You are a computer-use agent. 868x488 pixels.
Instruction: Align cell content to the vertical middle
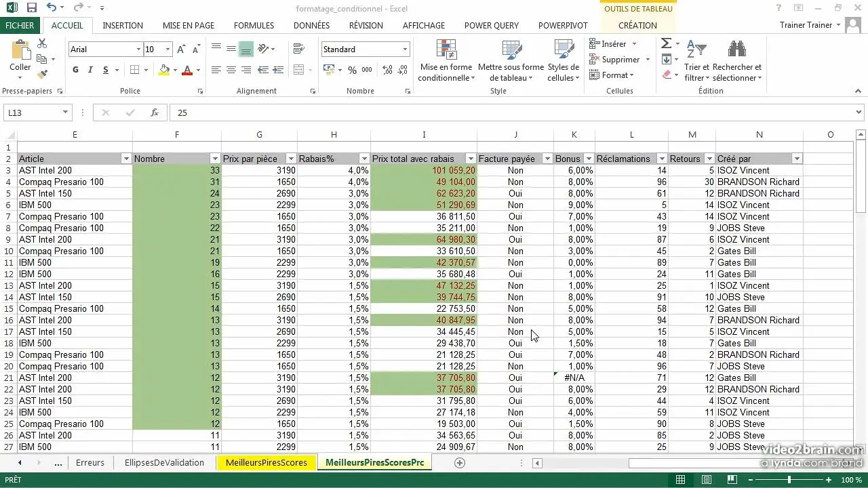click(231, 49)
